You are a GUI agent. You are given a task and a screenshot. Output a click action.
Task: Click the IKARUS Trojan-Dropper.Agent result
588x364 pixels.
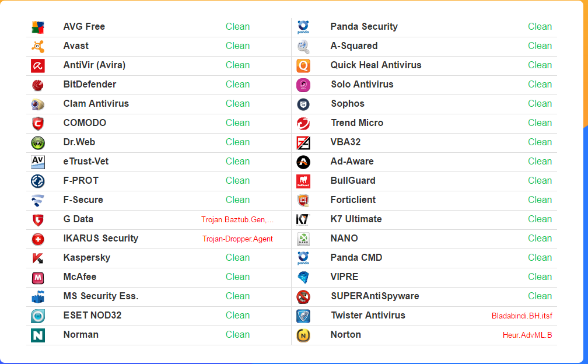(237, 239)
